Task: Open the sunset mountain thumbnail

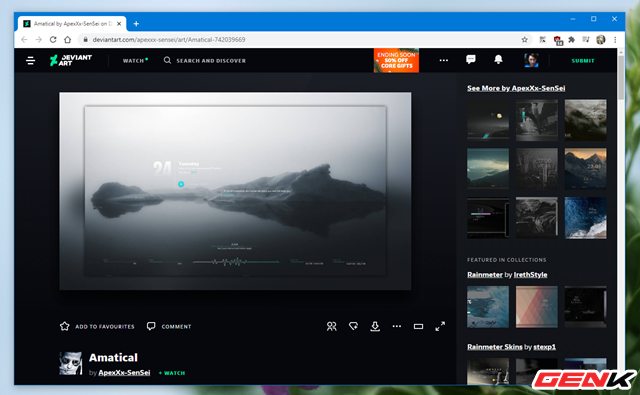Action: click(x=585, y=169)
